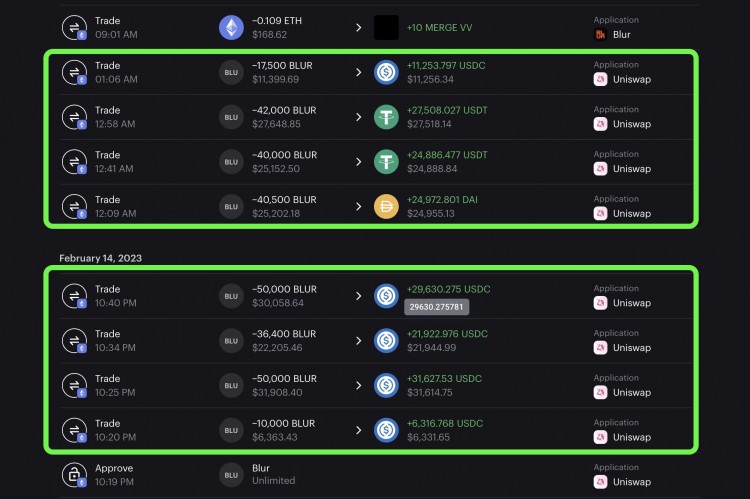Click the DAI token icon
Image resolution: width=750 pixels, height=499 pixels.
tap(386, 206)
